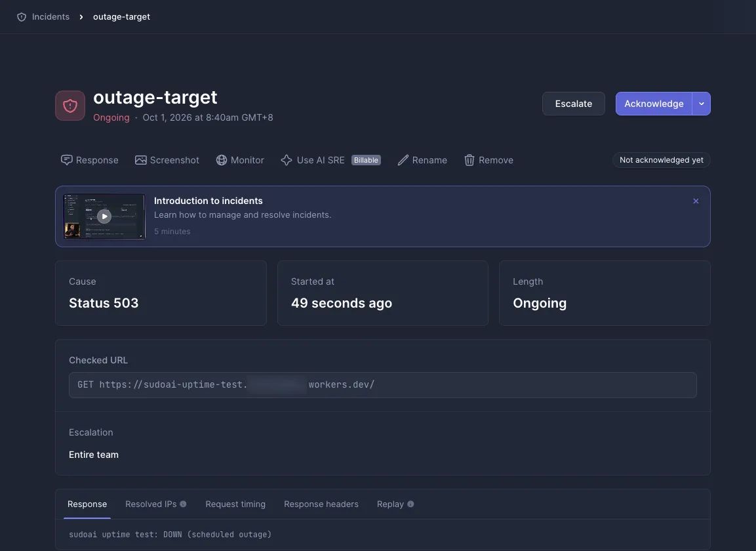Switch to the Resolved IPs tab

click(x=151, y=504)
